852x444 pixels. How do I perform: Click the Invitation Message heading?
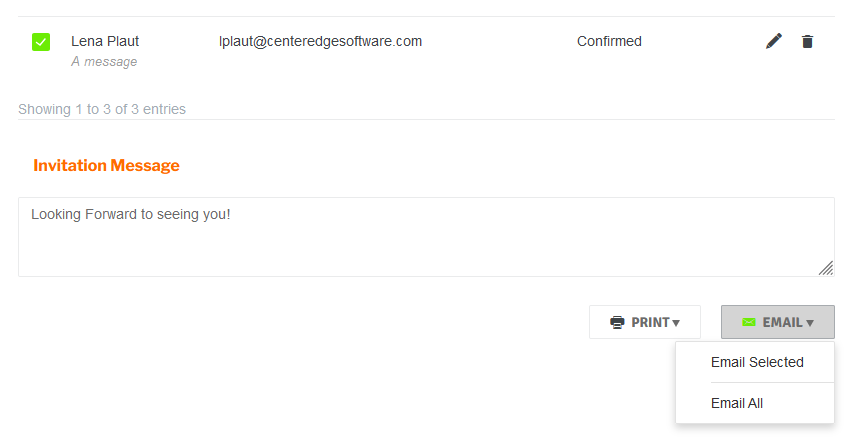[106, 165]
